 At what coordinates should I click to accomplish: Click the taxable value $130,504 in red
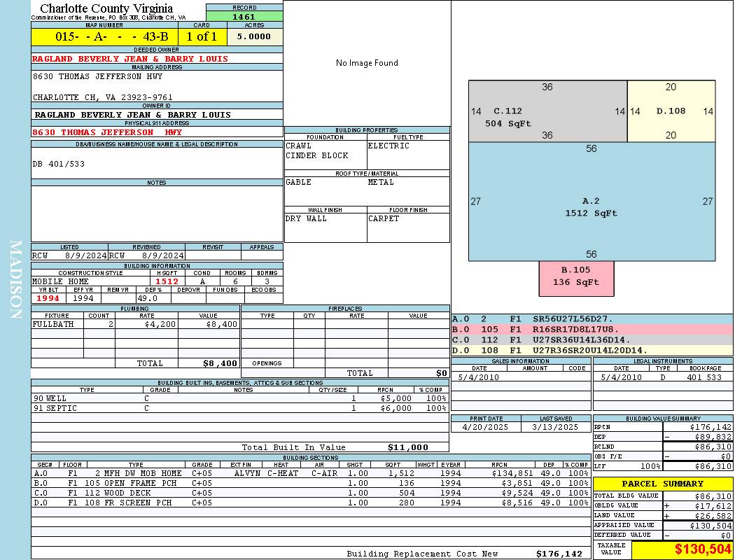[x=703, y=549]
